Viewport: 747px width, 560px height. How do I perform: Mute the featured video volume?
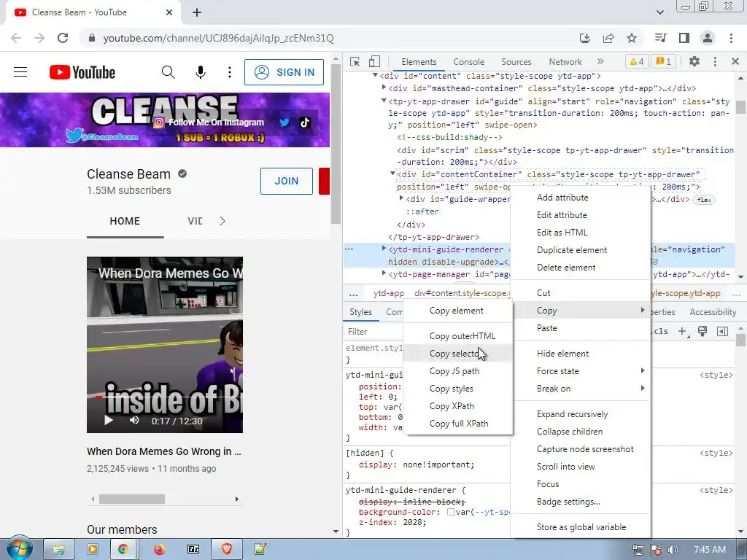tap(134, 421)
